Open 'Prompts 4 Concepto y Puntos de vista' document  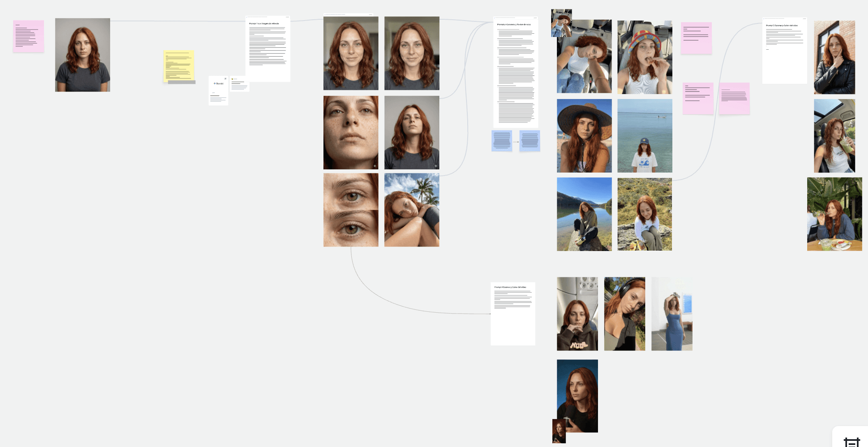tap(515, 72)
